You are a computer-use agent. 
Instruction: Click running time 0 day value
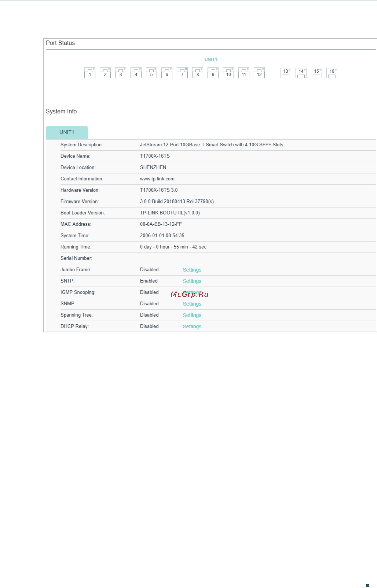pos(173,247)
